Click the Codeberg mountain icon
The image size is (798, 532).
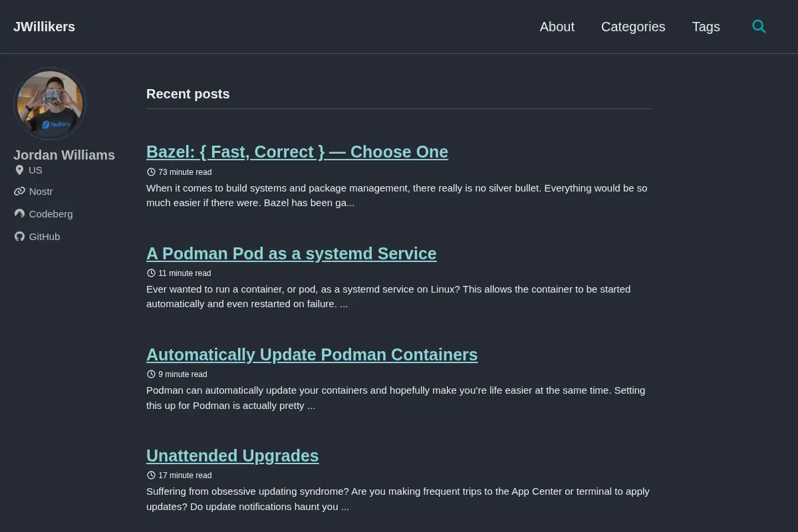coord(19,214)
